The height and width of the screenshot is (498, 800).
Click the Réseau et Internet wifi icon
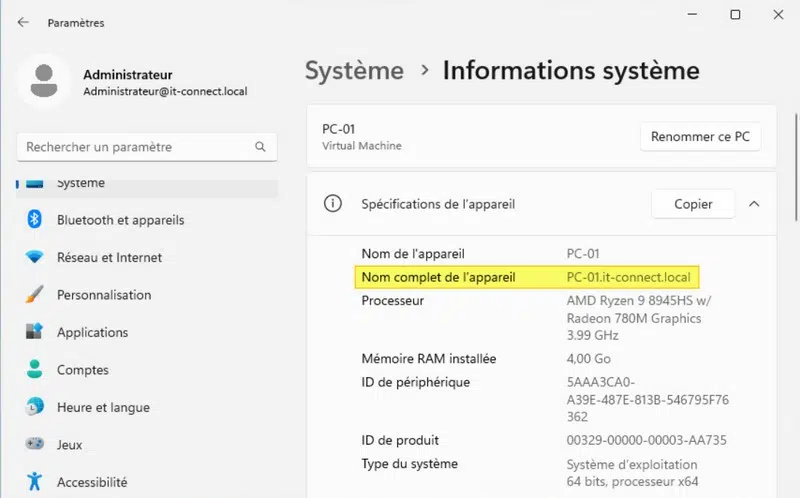(34, 257)
